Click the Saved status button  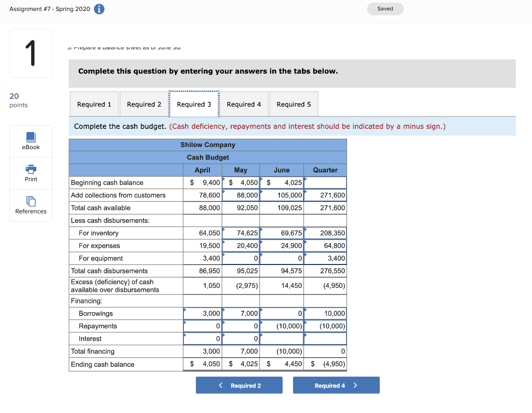click(x=385, y=9)
